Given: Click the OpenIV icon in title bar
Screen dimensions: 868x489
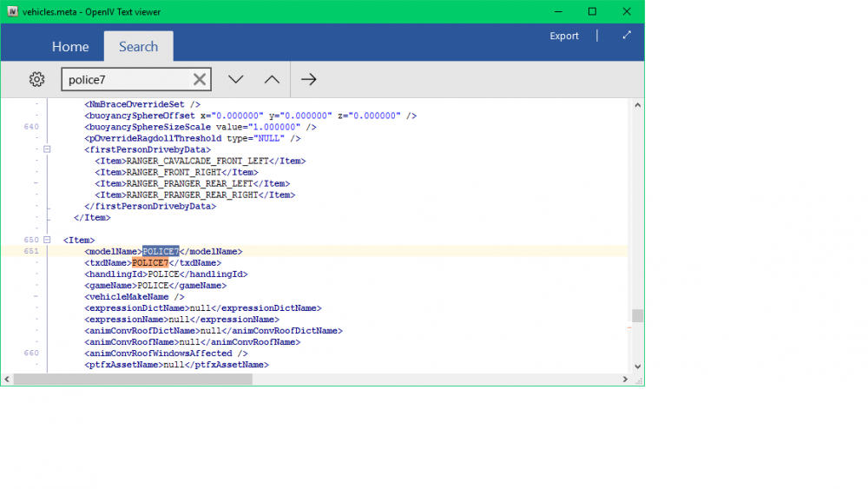Looking at the screenshot, I should 11,12.
